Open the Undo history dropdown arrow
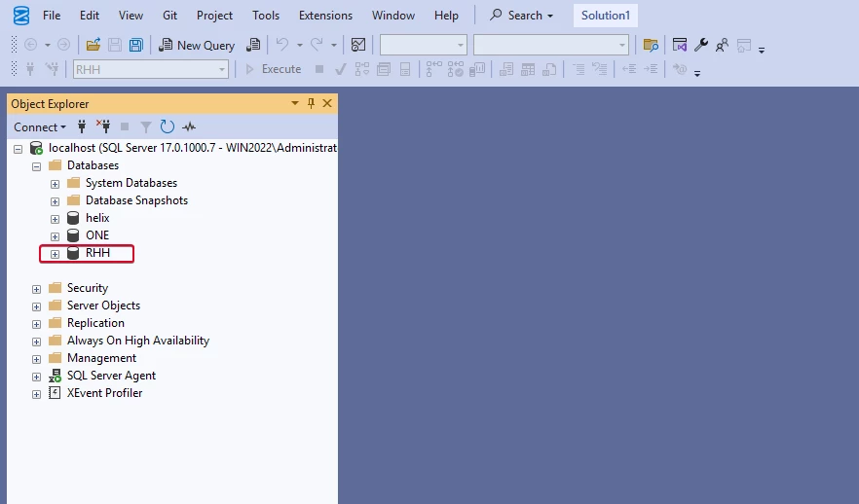 (x=300, y=46)
